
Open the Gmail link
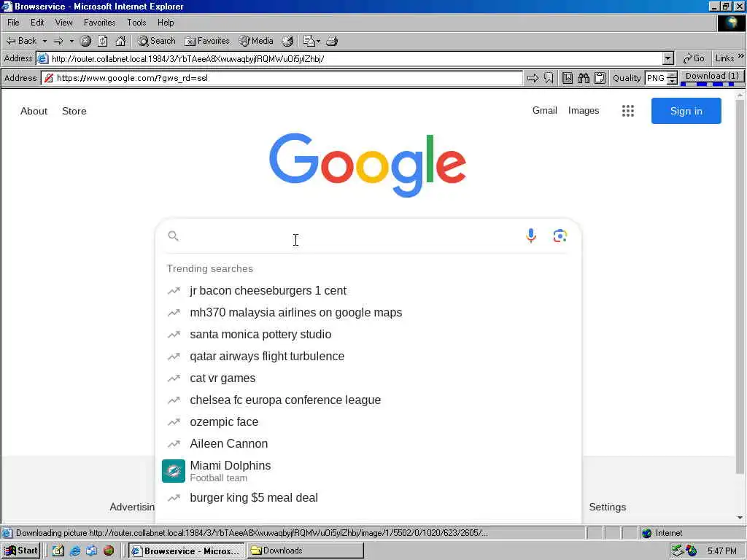coord(544,111)
